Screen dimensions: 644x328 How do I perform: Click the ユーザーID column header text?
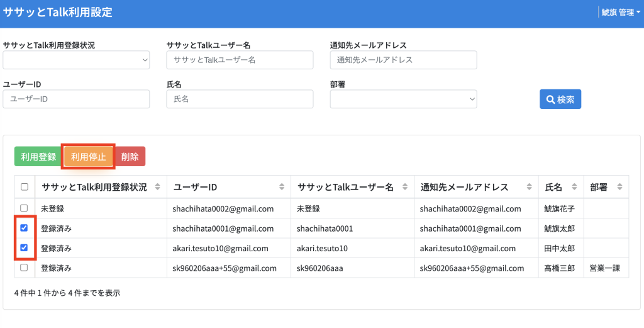pos(195,188)
